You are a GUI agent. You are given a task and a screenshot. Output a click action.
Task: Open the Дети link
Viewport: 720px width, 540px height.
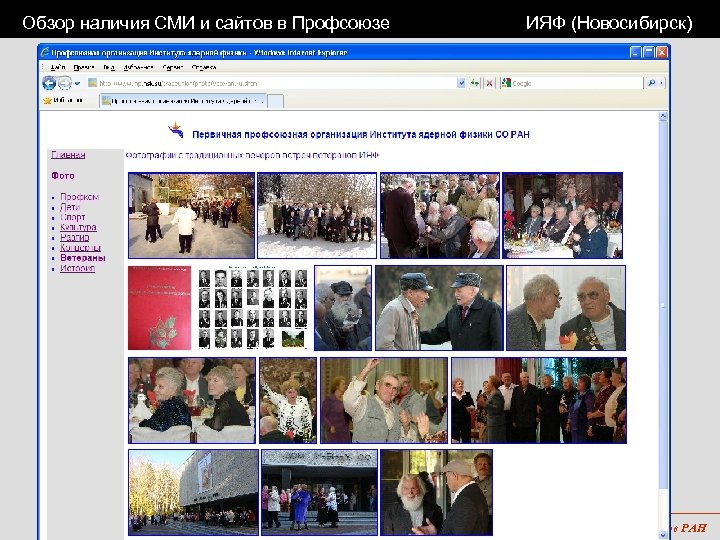[x=70, y=207]
